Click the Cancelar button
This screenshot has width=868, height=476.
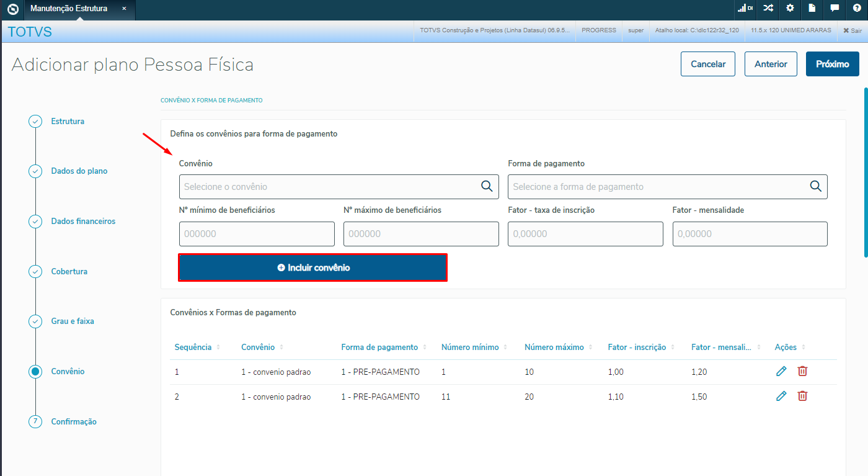click(x=708, y=64)
